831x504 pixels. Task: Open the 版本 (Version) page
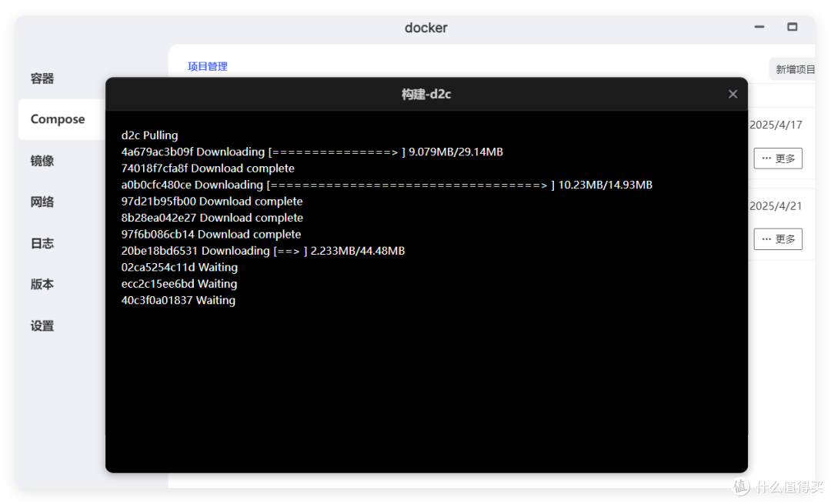[42, 284]
